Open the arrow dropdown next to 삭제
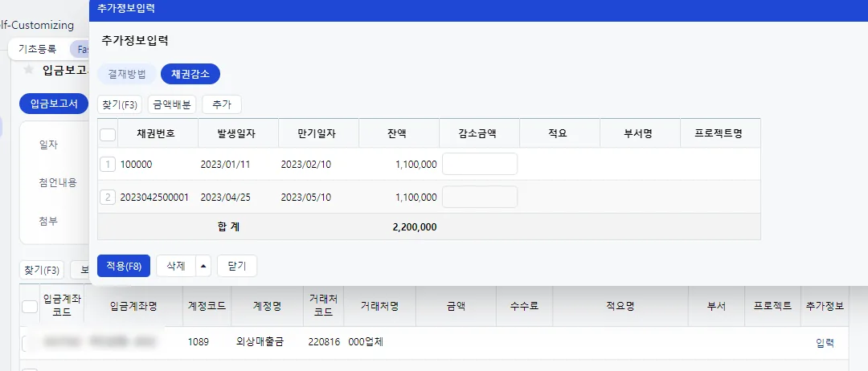The width and height of the screenshot is (868, 371). pos(203,266)
